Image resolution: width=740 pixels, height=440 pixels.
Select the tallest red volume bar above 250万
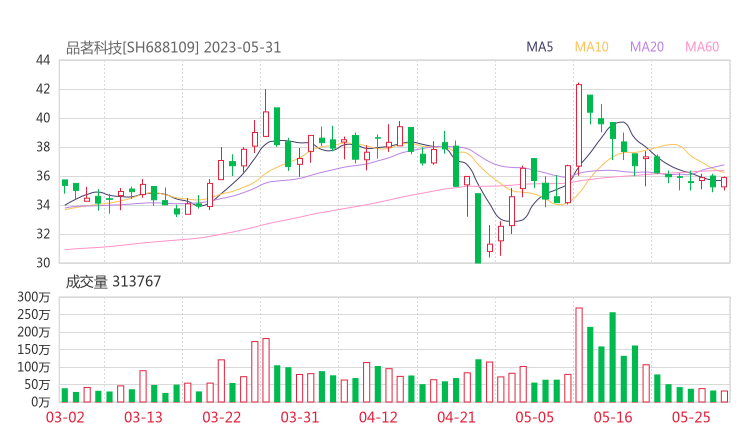point(579,355)
